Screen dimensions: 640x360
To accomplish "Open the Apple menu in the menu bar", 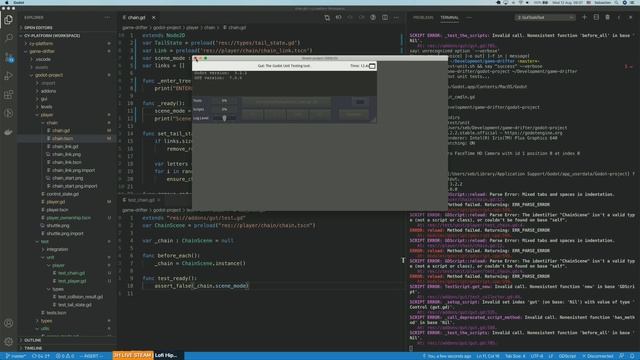I will tap(7, 2).
